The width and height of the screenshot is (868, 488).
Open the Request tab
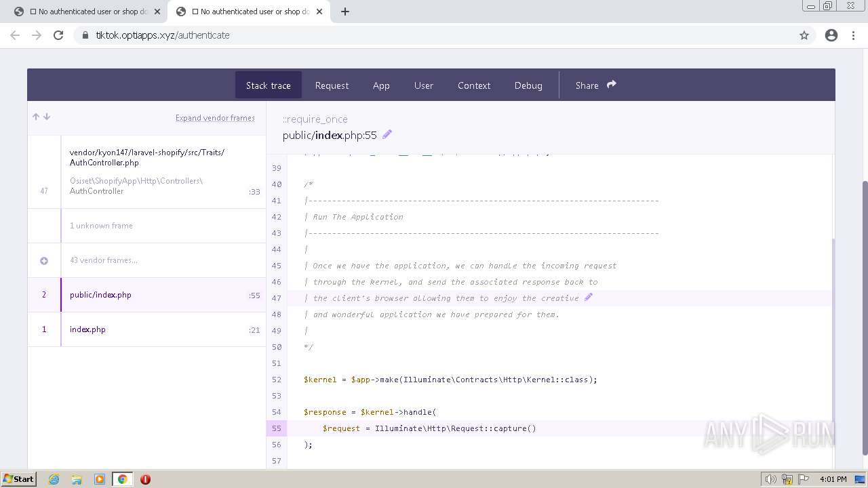point(332,85)
